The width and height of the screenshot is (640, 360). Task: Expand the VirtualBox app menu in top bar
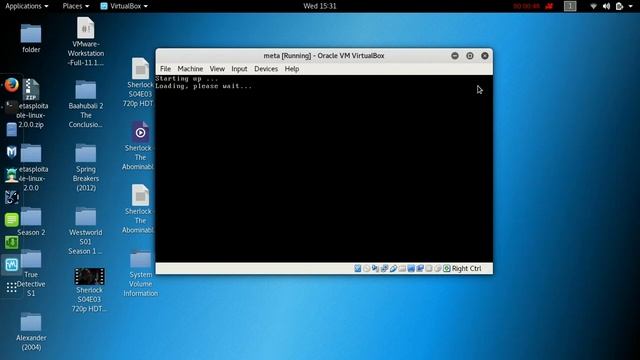[124, 6]
